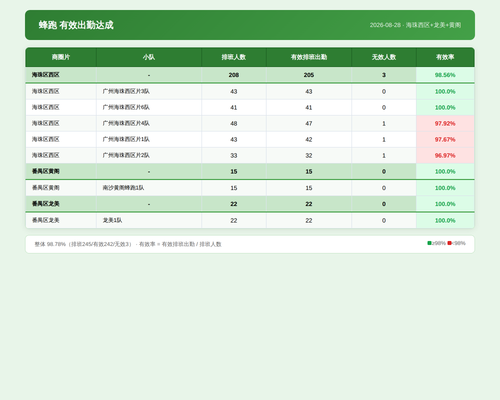Click the 排班人数 column header

(234, 57)
